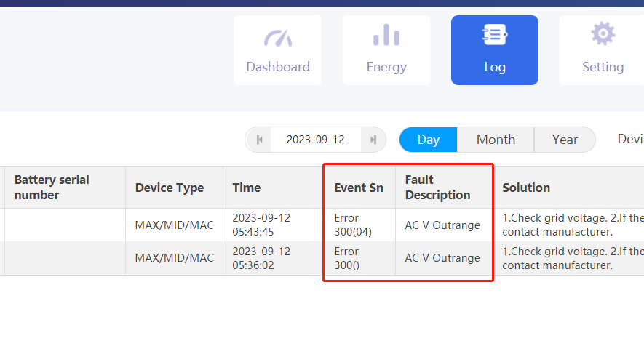Screen dimensions: 644x357
Task: Switch to Month view
Action: tap(496, 140)
